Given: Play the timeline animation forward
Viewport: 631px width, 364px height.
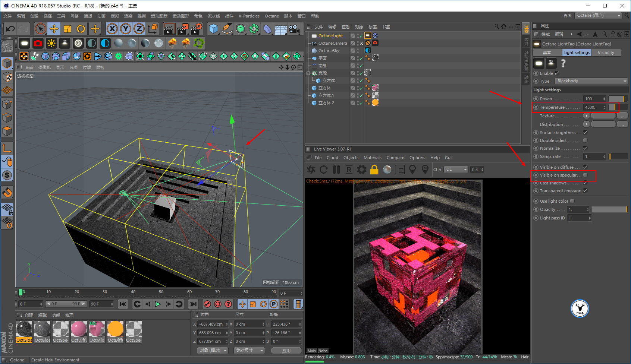Looking at the screenshot, I should point(158,304).
